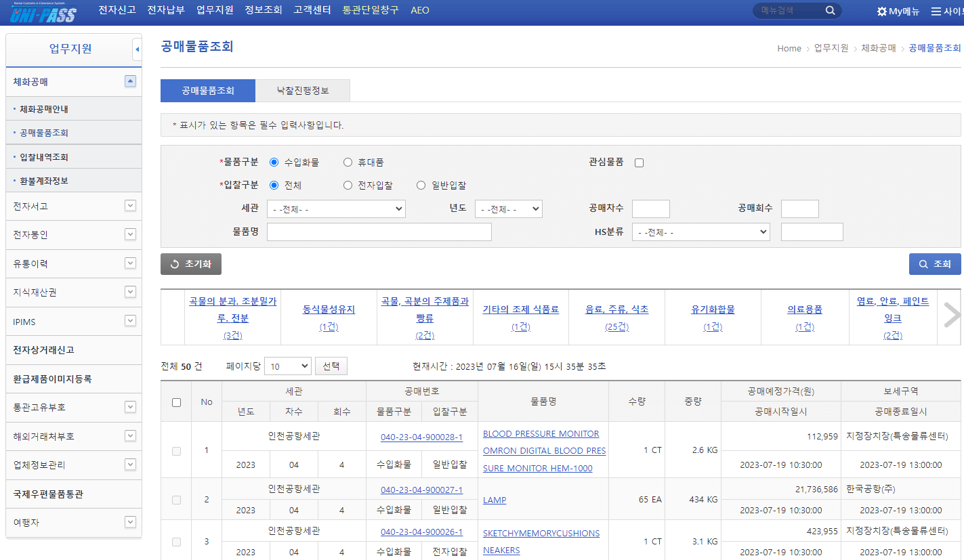Open 유기화합물 category link

tap(713, 309)
